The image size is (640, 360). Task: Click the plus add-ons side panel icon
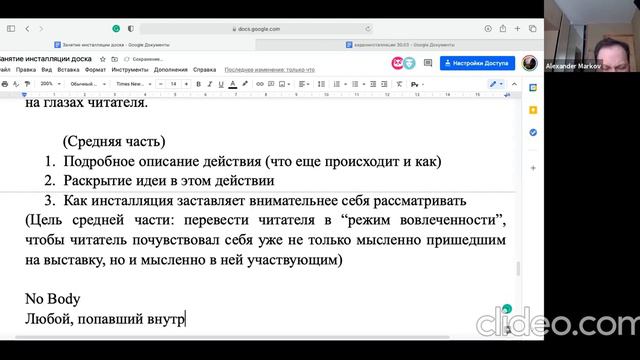click(533, 168)
